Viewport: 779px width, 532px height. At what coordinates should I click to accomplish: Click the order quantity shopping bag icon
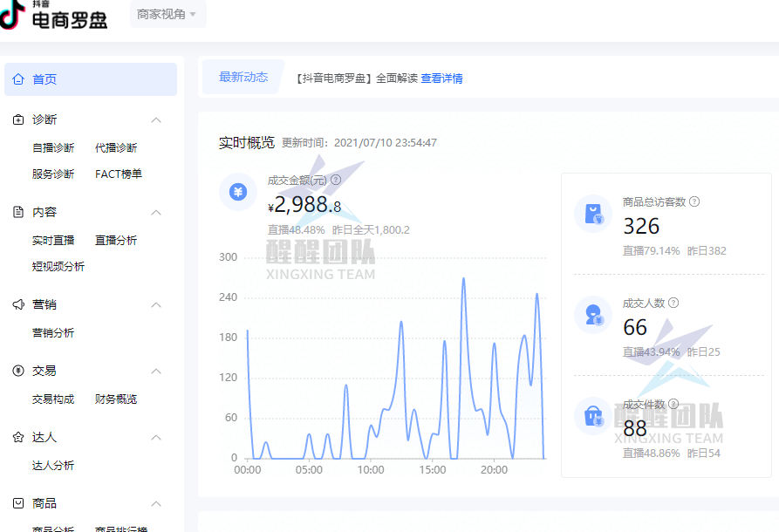(593, 416)
